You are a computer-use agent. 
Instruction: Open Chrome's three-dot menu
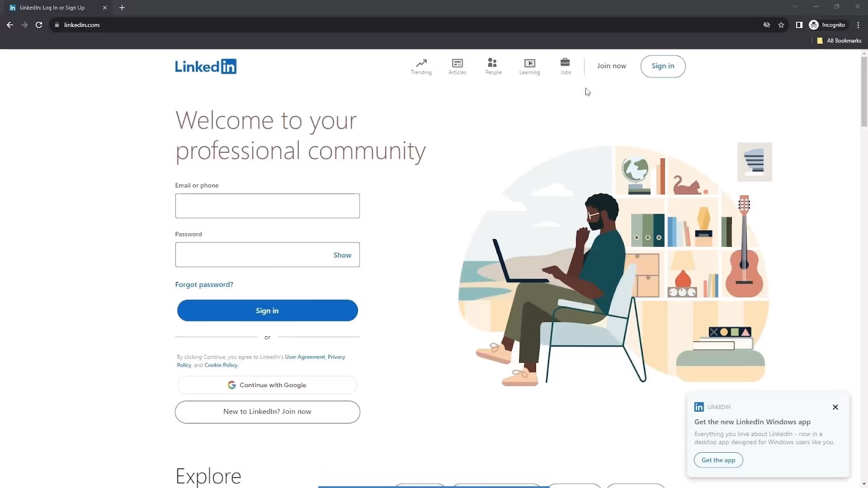(859, 25)
